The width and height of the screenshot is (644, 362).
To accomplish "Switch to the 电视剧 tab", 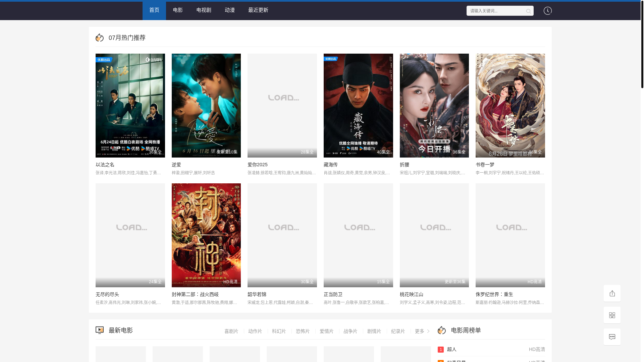I will [204, 10].
